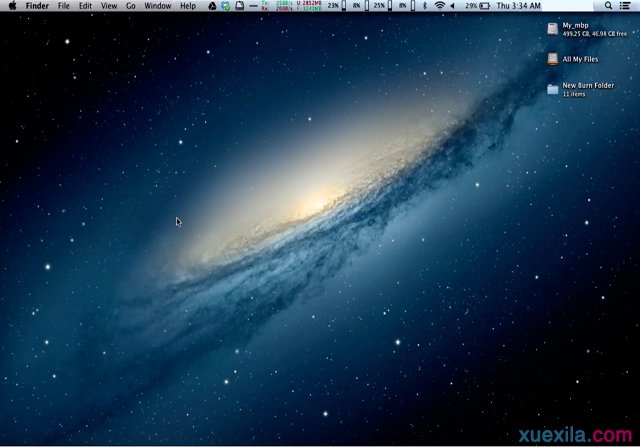Select the All My Files desktop icon
Screen dimensions: 640x447
tap(553, 59)
